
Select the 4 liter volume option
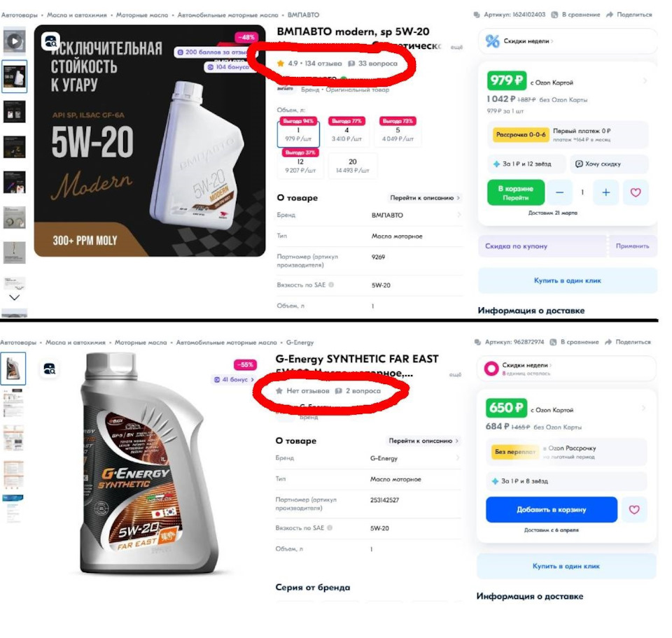pos(346,134)
